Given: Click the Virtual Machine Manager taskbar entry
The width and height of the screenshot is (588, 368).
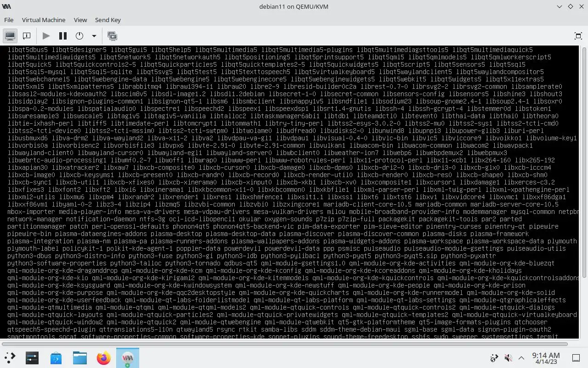Looking at the screenshot, I should pos(128,357).
